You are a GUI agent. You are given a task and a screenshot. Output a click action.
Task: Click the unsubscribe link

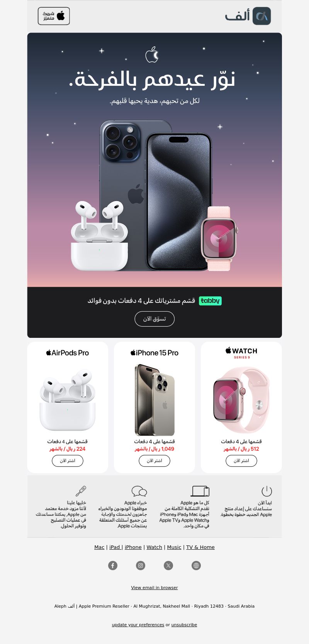184,625
